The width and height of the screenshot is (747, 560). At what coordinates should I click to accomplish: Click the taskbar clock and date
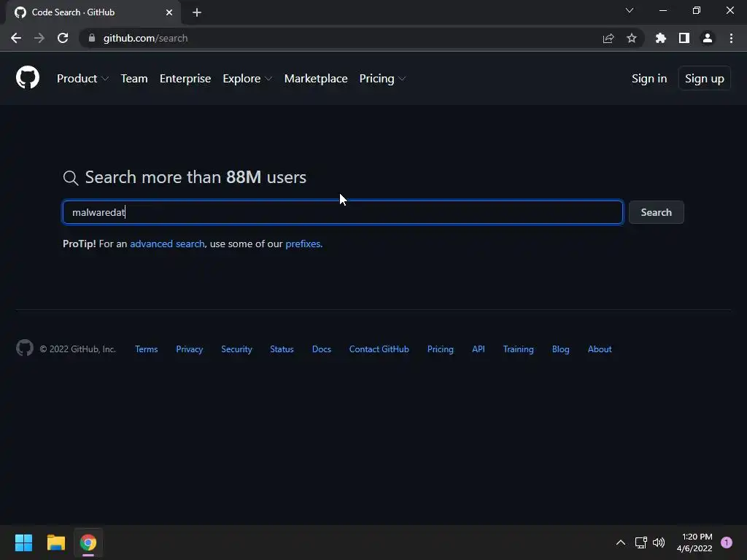tap(694, 542)
